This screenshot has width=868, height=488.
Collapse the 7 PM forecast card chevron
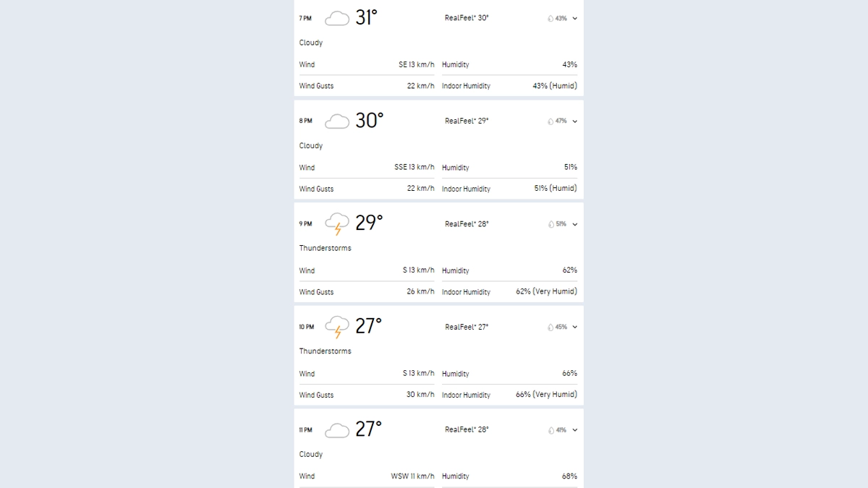[x=575, y=19]
